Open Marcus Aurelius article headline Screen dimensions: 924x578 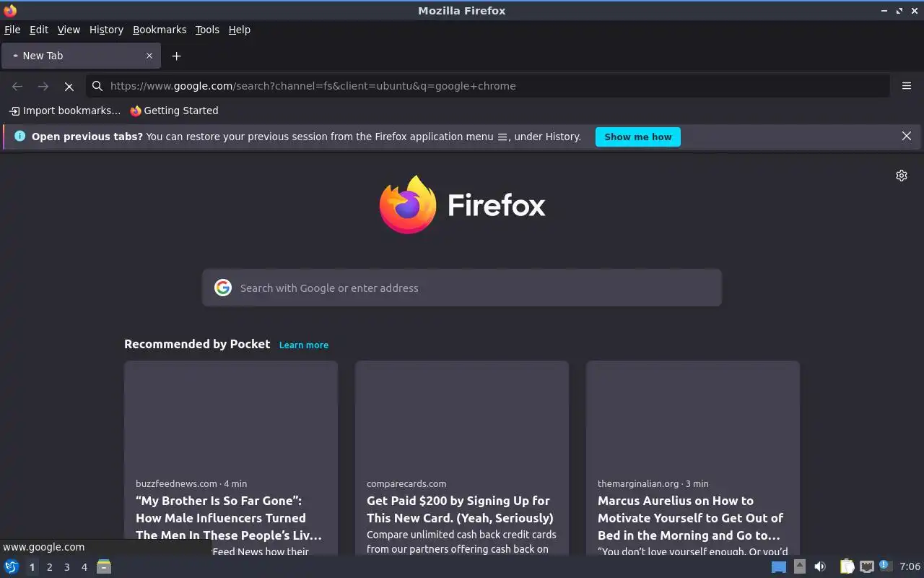690,518
